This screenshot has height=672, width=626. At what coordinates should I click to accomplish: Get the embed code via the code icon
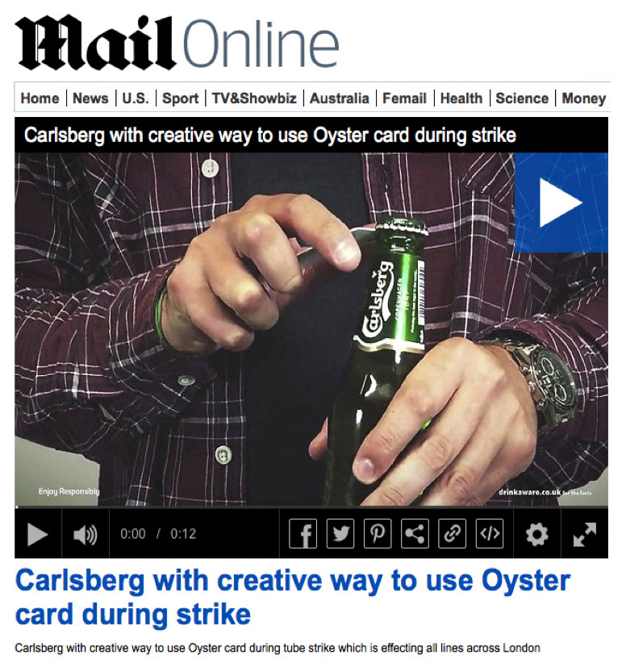pos(490,533)
